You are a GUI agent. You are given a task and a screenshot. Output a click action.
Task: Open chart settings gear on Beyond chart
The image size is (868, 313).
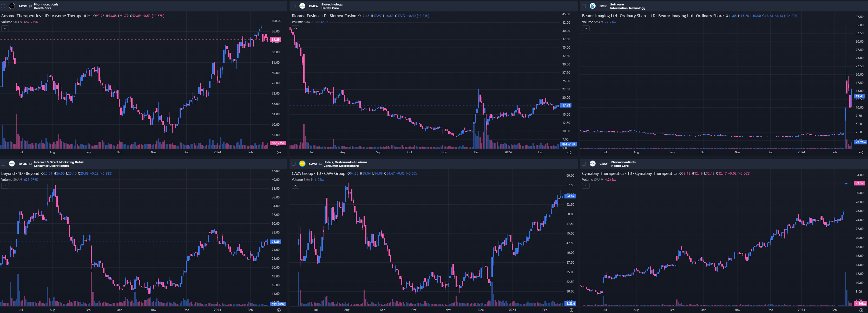tap(279, 310)
